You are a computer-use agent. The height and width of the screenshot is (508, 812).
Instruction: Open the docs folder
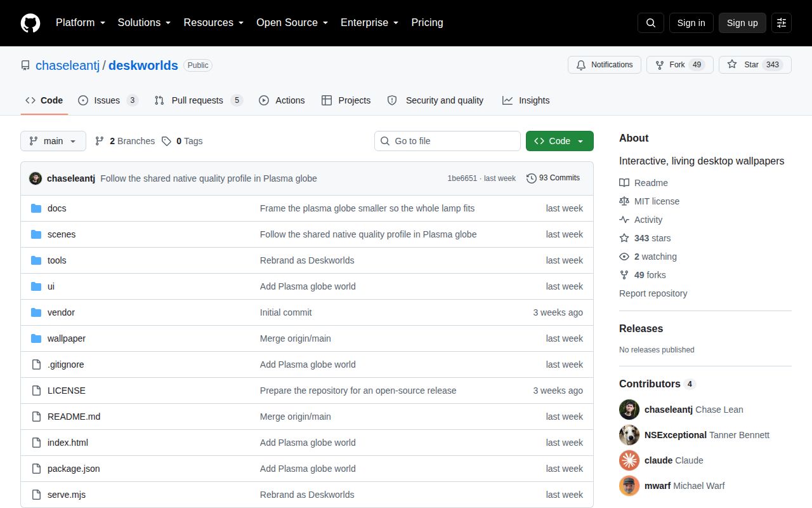click(56, 208)
